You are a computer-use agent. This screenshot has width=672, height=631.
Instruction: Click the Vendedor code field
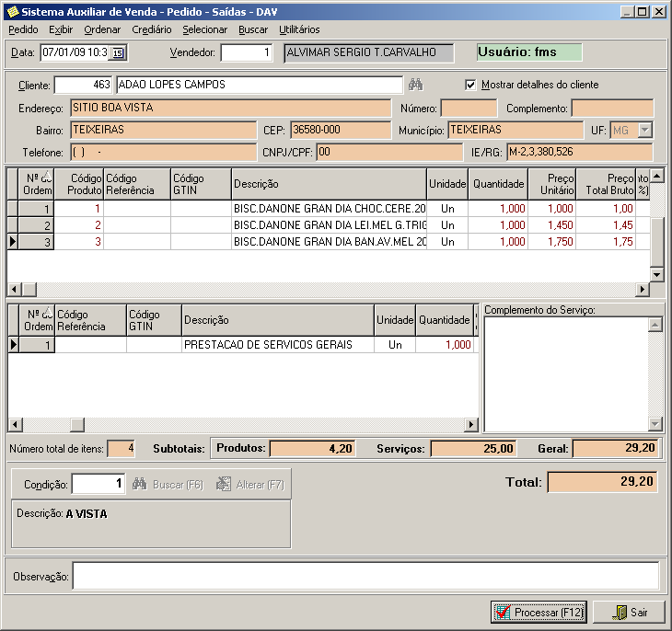pyautogui.click(x=247, y=52)
